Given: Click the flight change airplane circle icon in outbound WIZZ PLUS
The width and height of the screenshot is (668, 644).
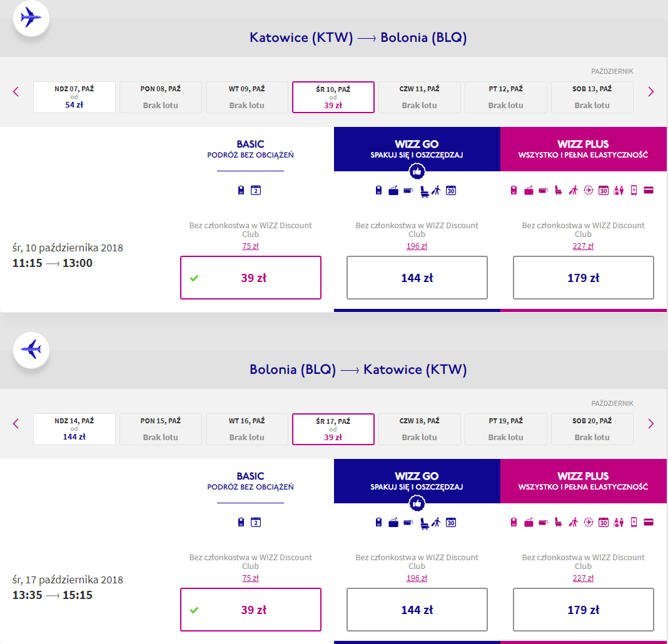Looking at the screenshot, I should pyautogui.click(x=589, y=191).
